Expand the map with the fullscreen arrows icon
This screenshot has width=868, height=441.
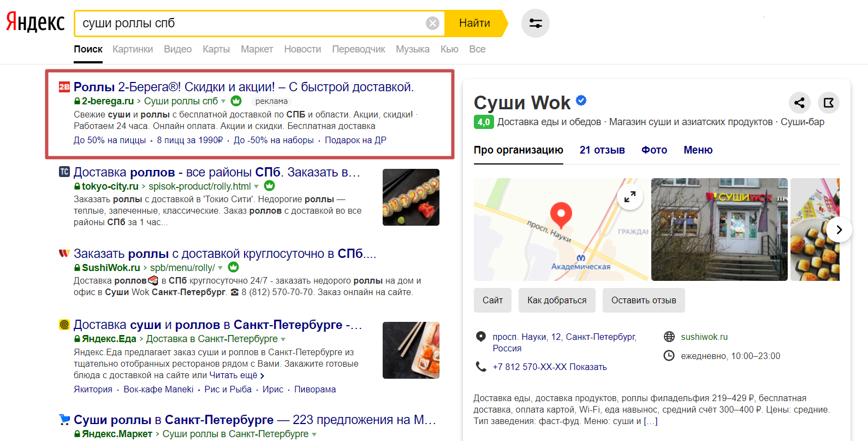630,197
